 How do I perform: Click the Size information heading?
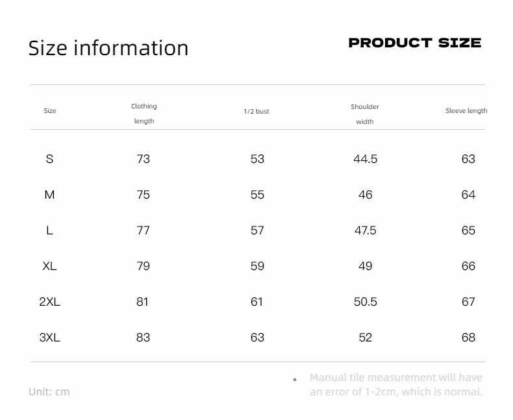[108, 48]
